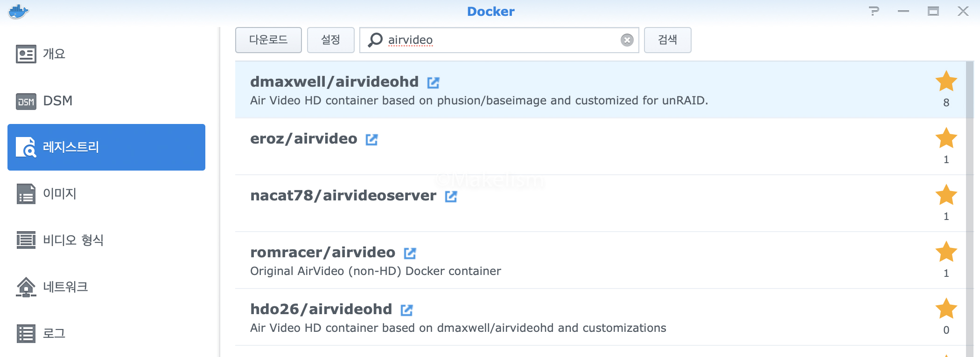Image resolution: width=980 pixels, height=357 pixels.
Task: Select the hdo26/airvideohd image title
Action: 321,309
